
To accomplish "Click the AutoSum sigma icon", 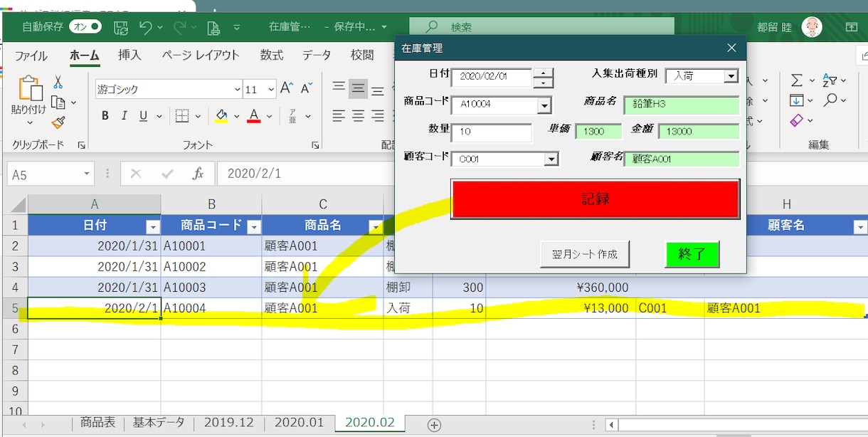I will [x=797, y=80].
